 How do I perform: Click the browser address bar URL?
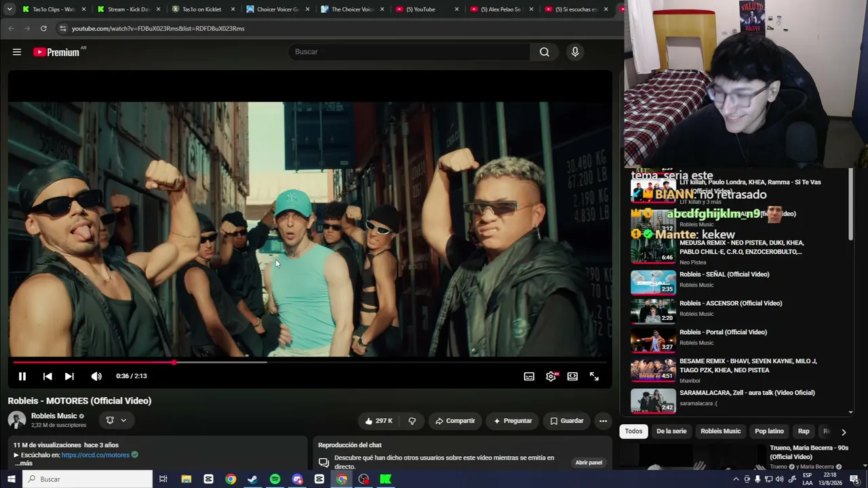[158, 28]
